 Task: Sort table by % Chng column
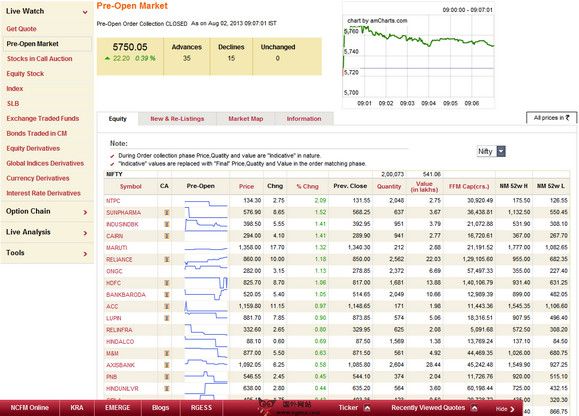(308, 186)
